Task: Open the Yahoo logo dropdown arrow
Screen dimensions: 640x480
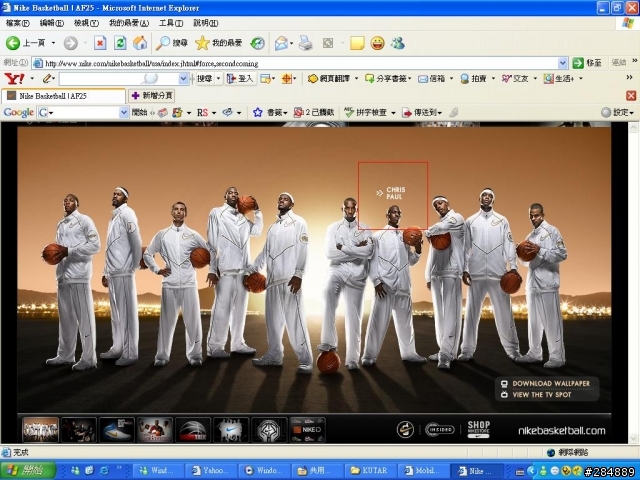Action: click(32, 78)
